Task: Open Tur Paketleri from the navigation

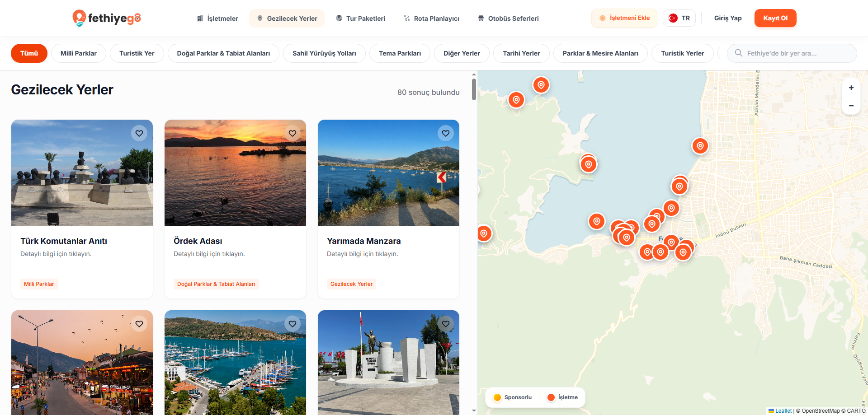Action: coord(360,18)
